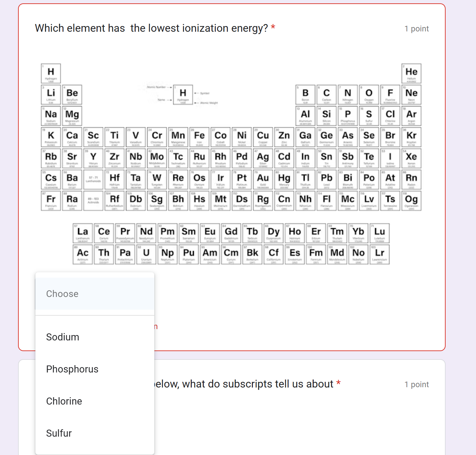Click the Oganesson (Og) tile in the table
This screenshot has height=455, width=476.
click(x=411, y=200)
